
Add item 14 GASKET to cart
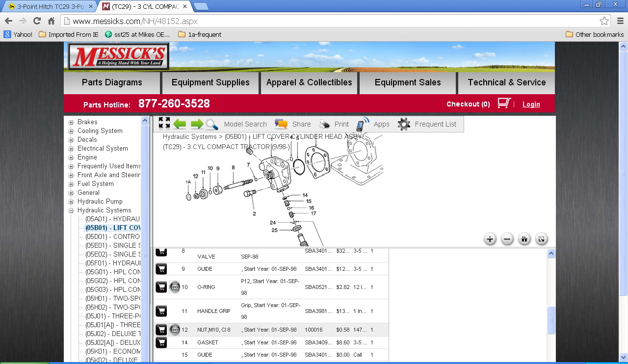coord(161,342)
